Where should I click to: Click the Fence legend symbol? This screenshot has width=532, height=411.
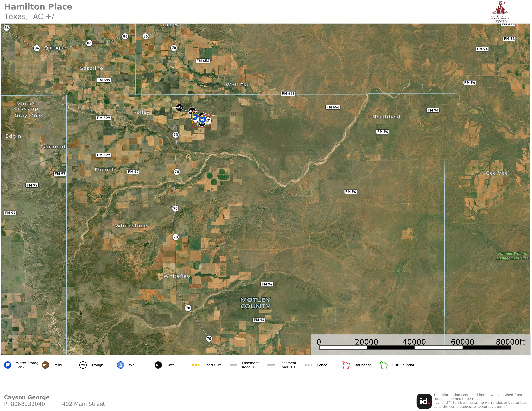pos(309,365)
